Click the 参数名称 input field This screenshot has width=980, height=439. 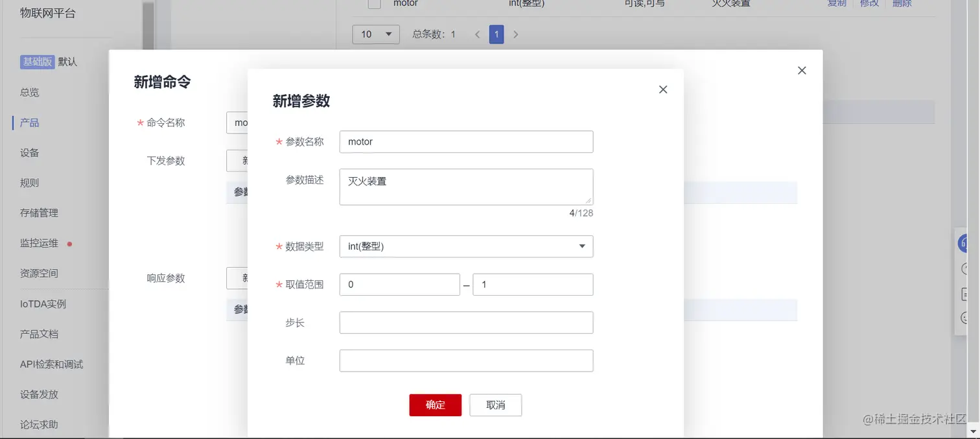point(466,141)
